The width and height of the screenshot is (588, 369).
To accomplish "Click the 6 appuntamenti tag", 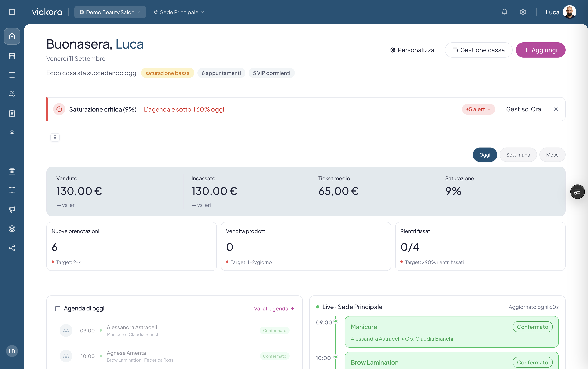I will [221, 73].
